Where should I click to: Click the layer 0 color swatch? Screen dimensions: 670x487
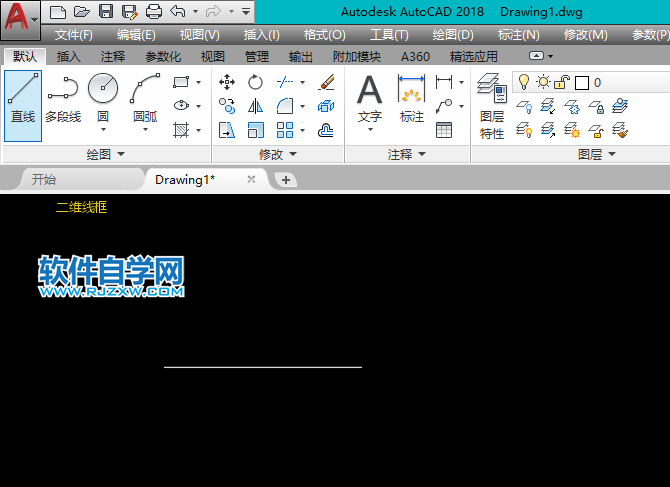point(582,82)
